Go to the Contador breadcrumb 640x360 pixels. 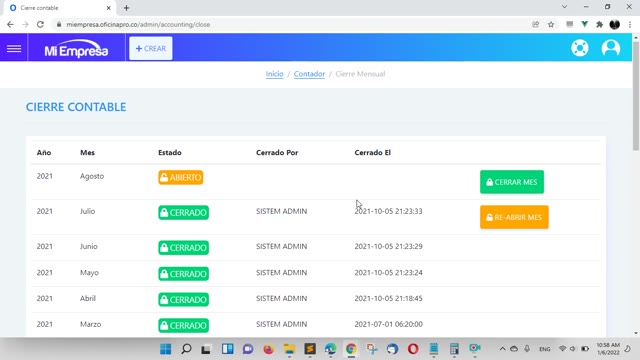pyautogui.click(x=309, y=74)
